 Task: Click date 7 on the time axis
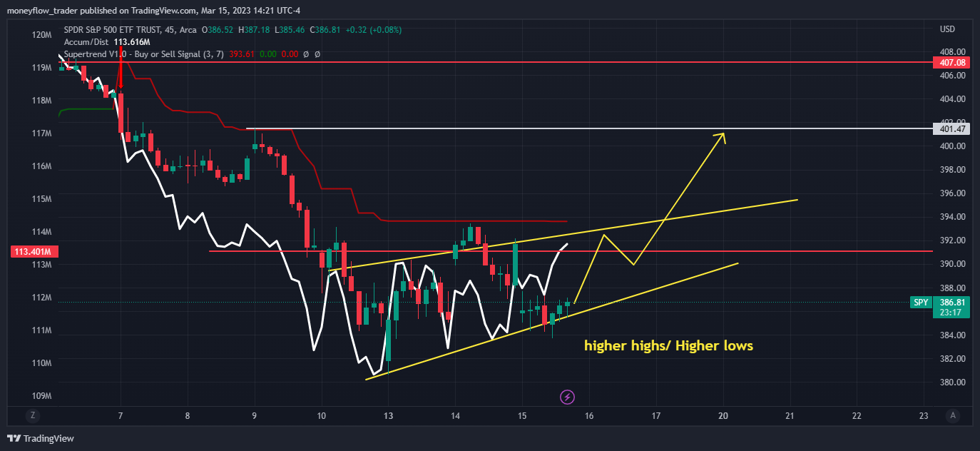(x=121, y=415)
